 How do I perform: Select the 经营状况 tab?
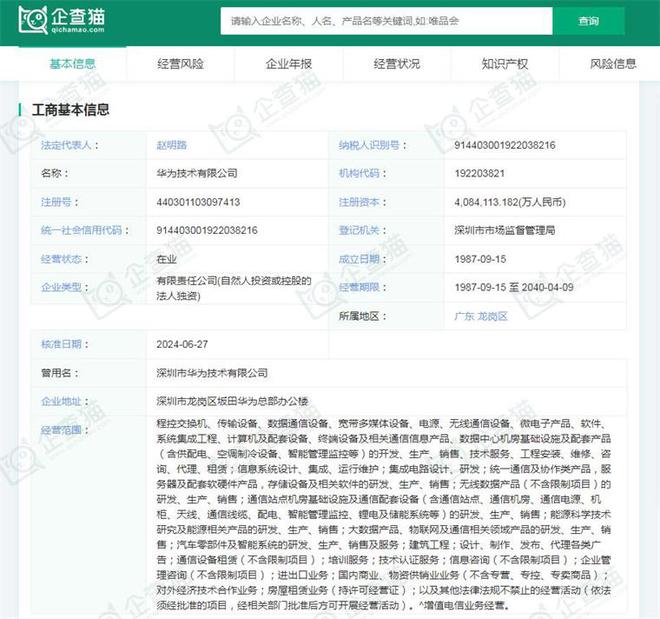[397, 64]
